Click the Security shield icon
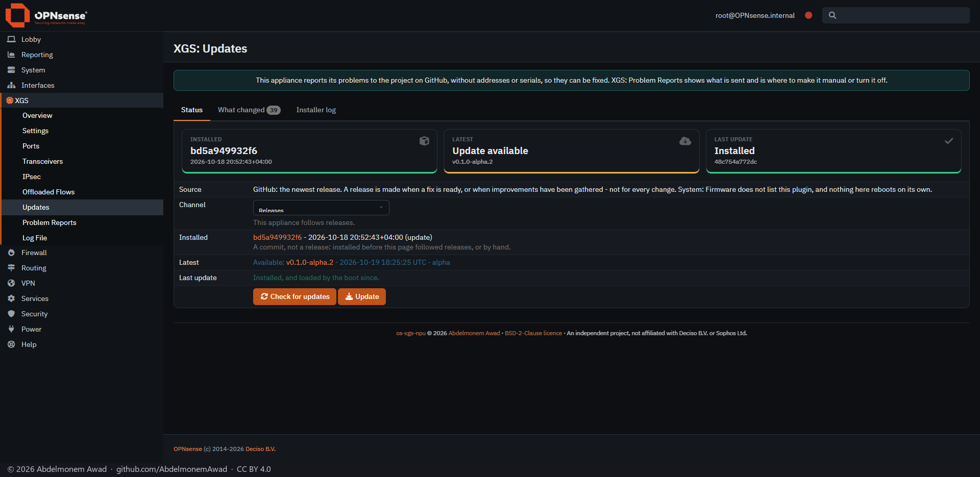 (x=11, y=314)
